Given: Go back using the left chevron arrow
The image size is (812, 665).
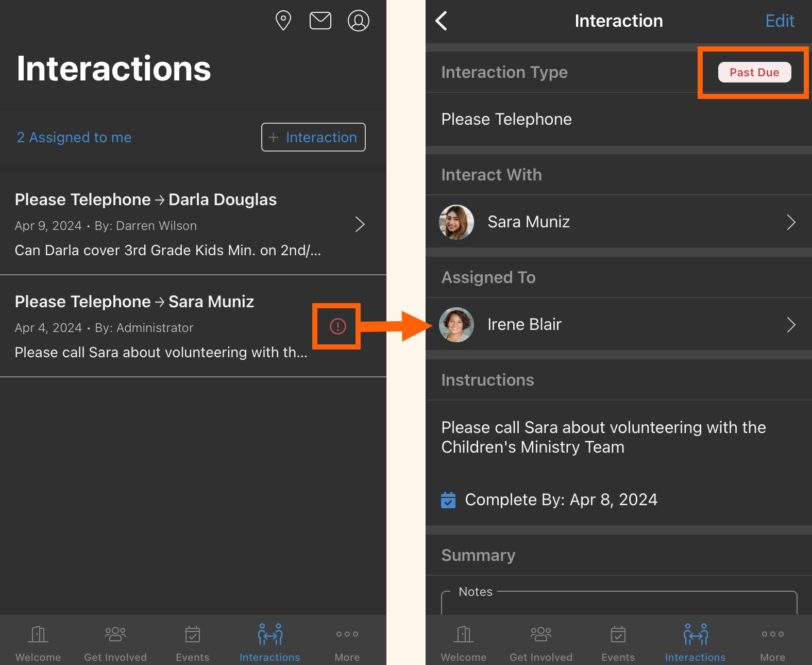Looking at the screenshot, I should point(442,21).
